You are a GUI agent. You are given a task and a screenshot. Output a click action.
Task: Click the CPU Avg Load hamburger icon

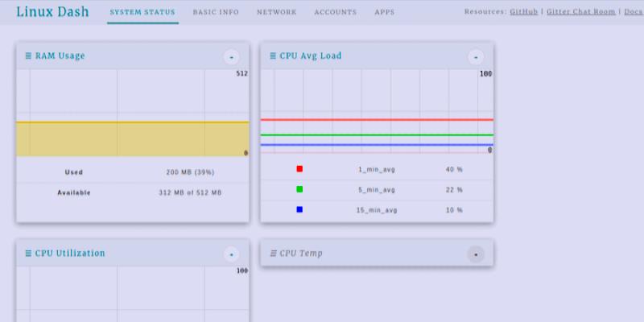coord(273,56)
